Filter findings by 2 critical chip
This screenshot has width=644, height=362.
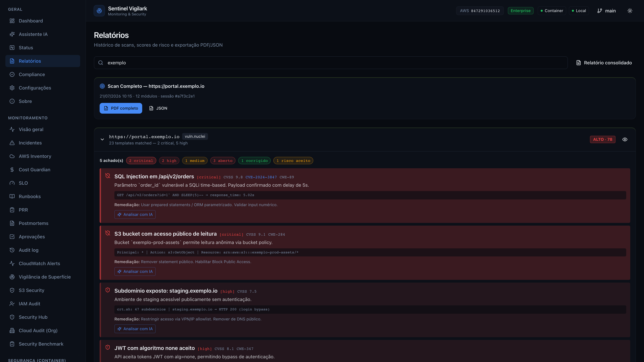coord(141,161)
